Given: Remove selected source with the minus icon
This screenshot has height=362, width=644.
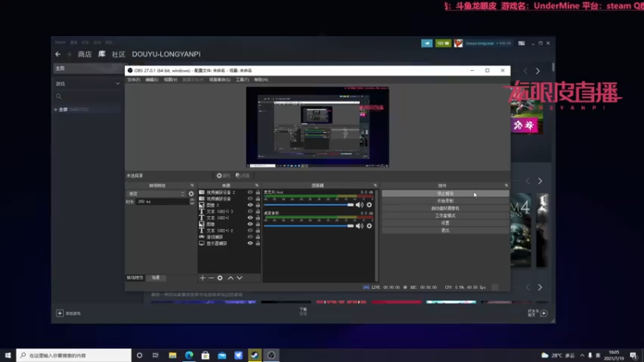Looking at the screenshot, I should point(211,278).
